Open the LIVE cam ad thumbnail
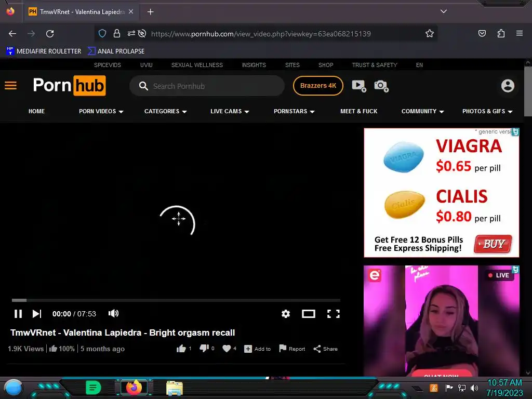Image resolution: width=532 pixels, height=399 pixels. pyautogui.click(x=442, y=321)
